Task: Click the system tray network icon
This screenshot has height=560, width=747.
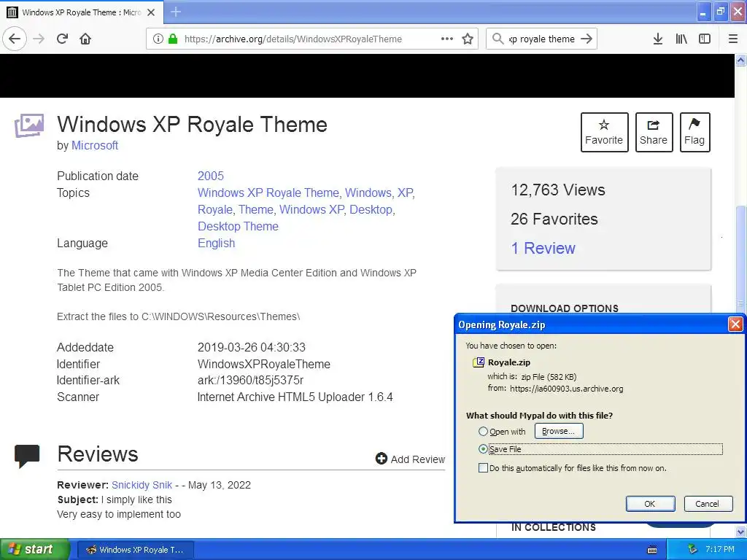Action: pos(692,550)
